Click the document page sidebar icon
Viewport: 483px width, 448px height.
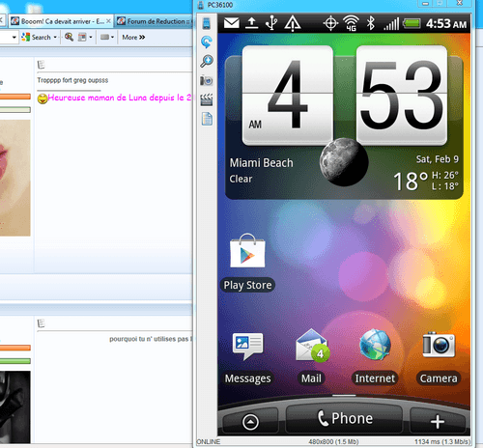coord(207,119)
